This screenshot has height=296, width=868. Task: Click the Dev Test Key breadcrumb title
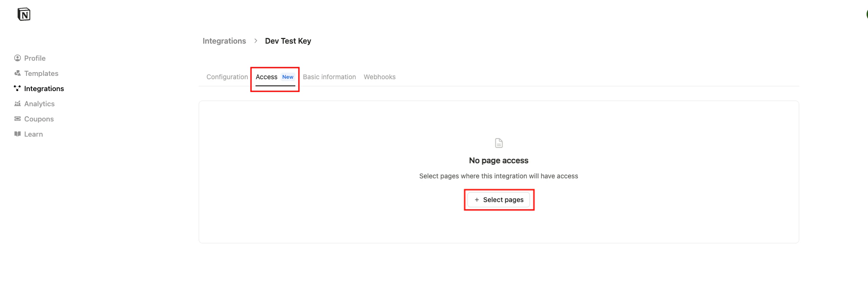coord(288,41)
